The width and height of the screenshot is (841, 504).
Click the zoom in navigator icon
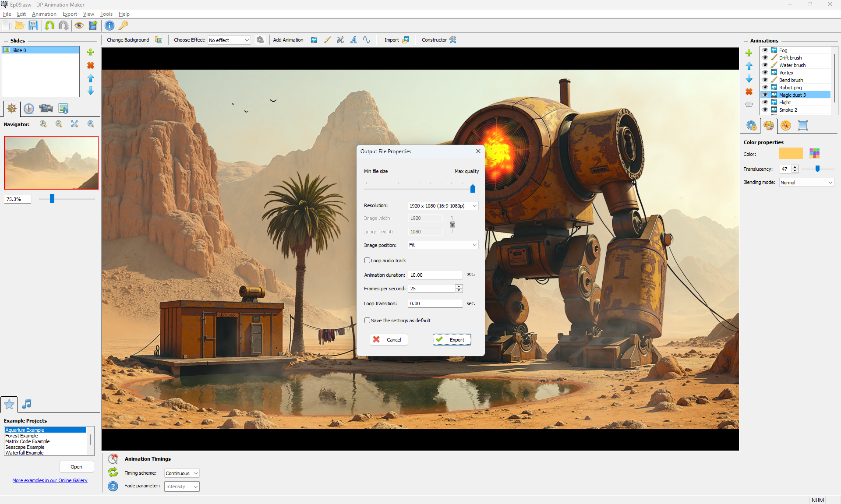43,124
